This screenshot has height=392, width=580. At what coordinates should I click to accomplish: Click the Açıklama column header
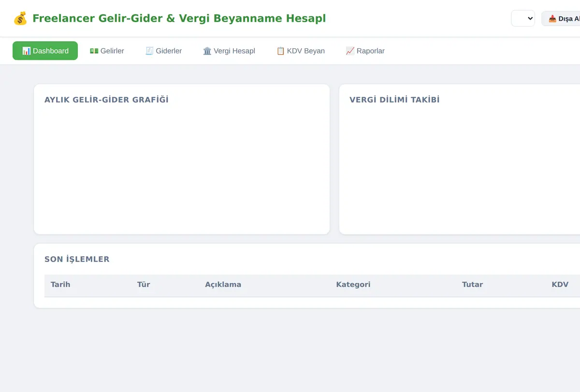[223, 285]
